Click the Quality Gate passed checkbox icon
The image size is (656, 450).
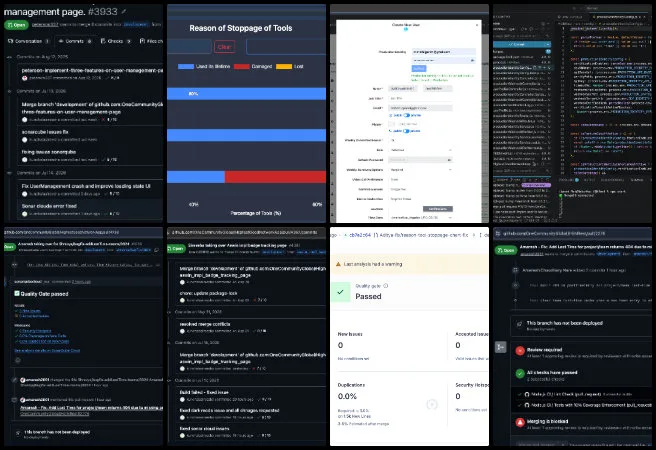pos(17,294)
